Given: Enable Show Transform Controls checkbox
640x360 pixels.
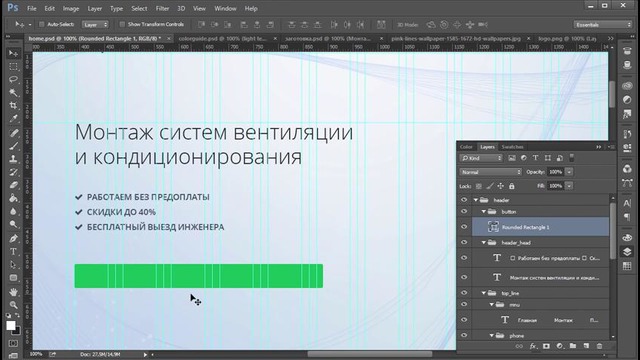Looking at the screenshot, I should tap(122, 24).
